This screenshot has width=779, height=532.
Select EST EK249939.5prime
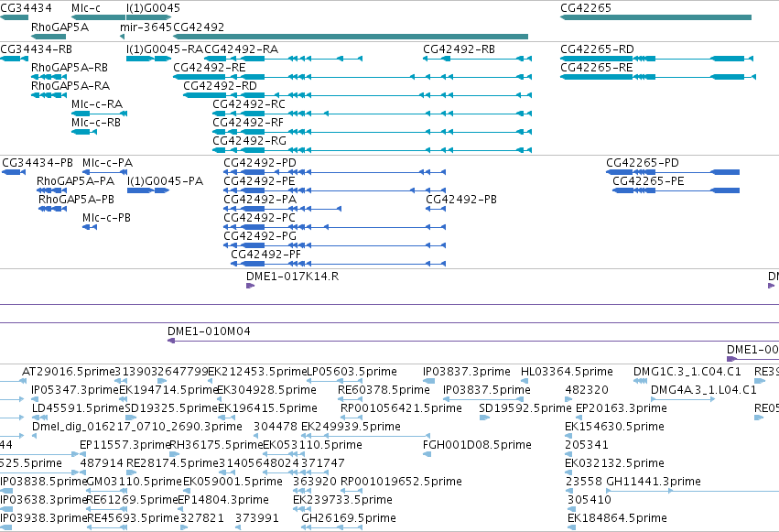365,436
